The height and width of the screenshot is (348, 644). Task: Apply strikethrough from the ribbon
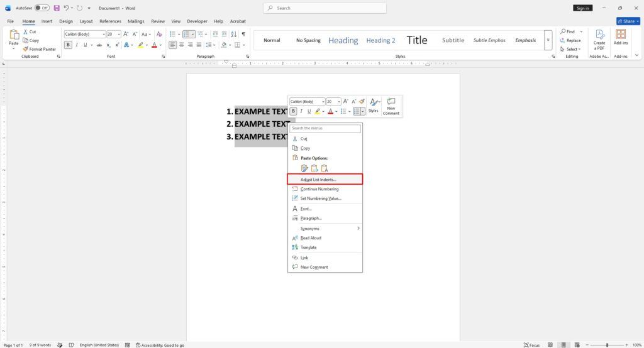point(99,45)
